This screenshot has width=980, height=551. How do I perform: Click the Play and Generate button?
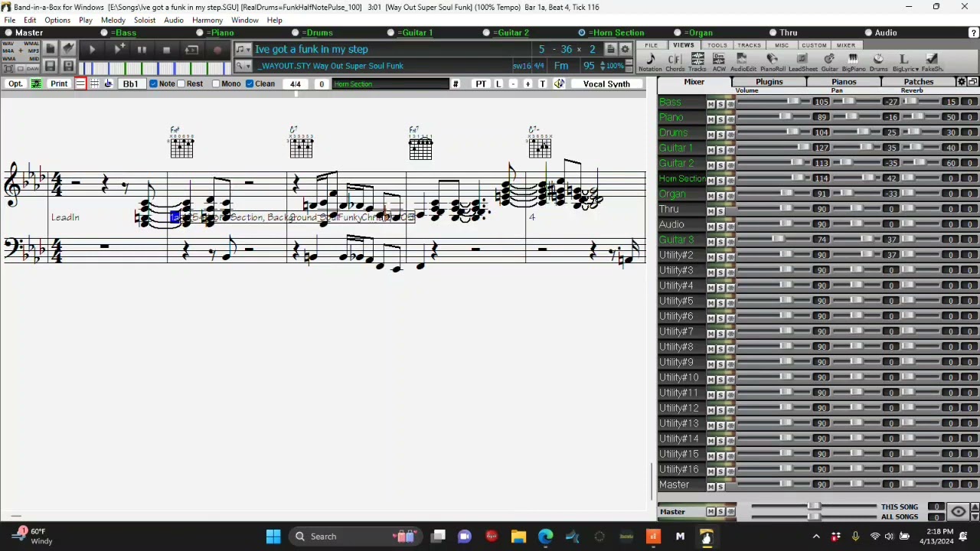119,50
